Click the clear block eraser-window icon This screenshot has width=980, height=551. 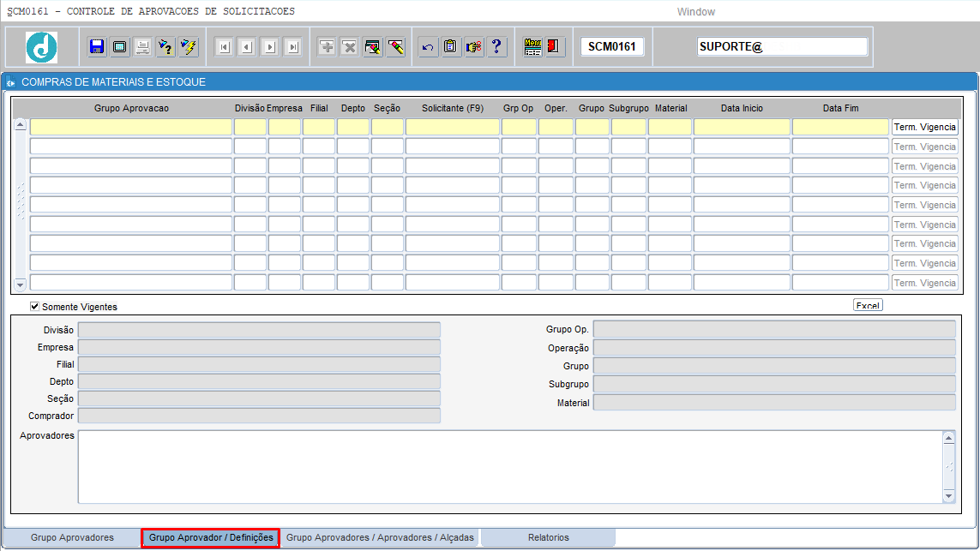(372, 47)
